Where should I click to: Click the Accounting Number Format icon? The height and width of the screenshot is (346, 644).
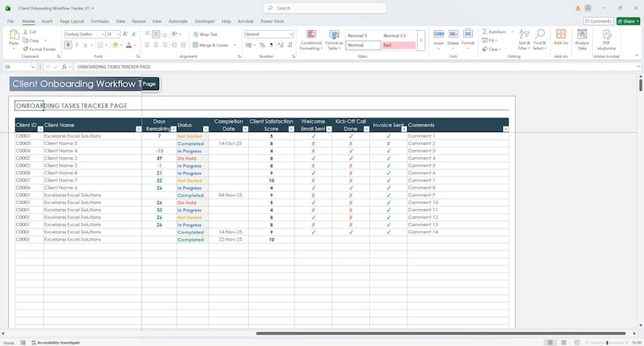pos(248,45)
